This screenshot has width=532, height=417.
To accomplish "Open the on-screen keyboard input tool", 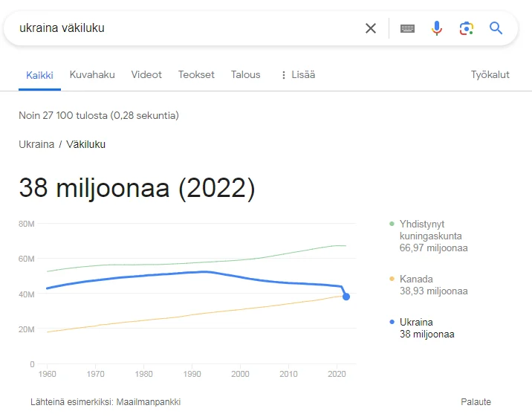I will click(407, 28).
